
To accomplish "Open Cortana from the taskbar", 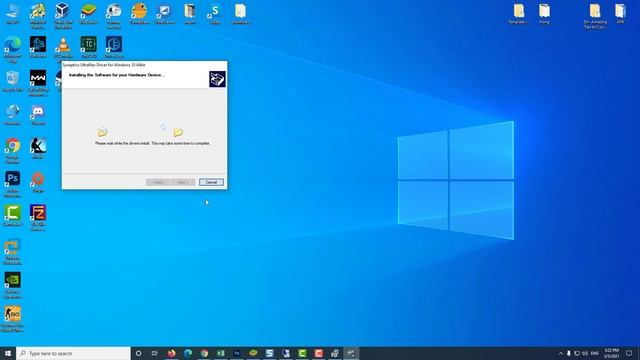I will (138, 353).
